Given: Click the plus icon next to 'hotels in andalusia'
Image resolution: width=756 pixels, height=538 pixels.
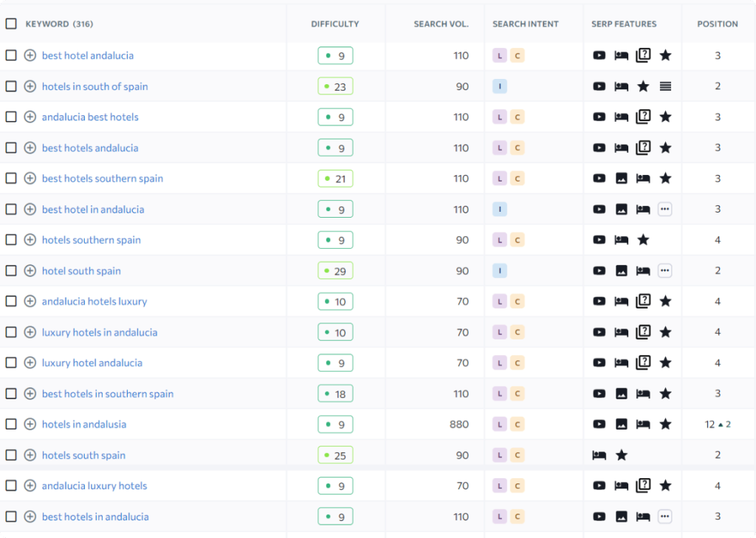Looking at the screenshot, I should point(30,424).
